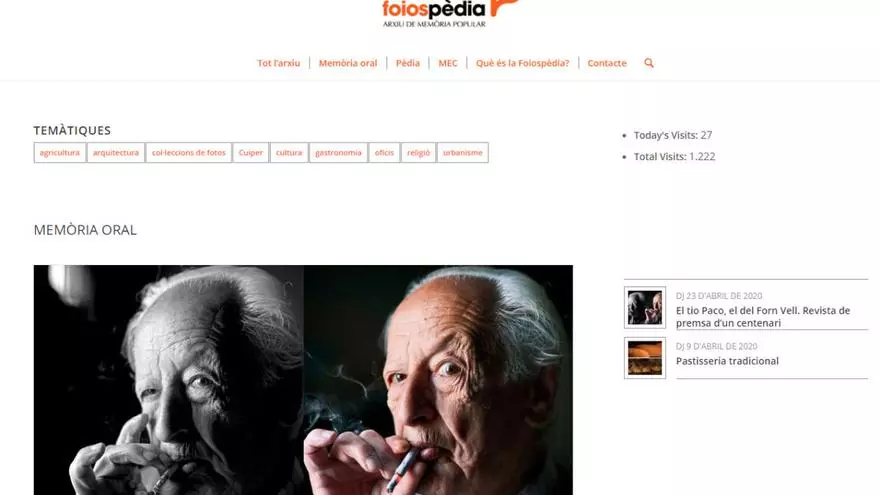Select the cultura tag

pyautogui.click(x=289, y=153)
